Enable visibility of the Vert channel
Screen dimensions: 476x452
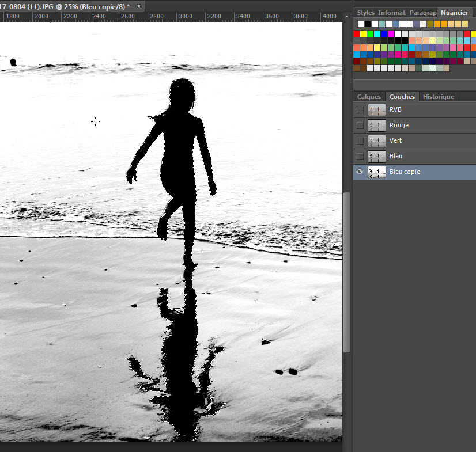tap(360, 140)
